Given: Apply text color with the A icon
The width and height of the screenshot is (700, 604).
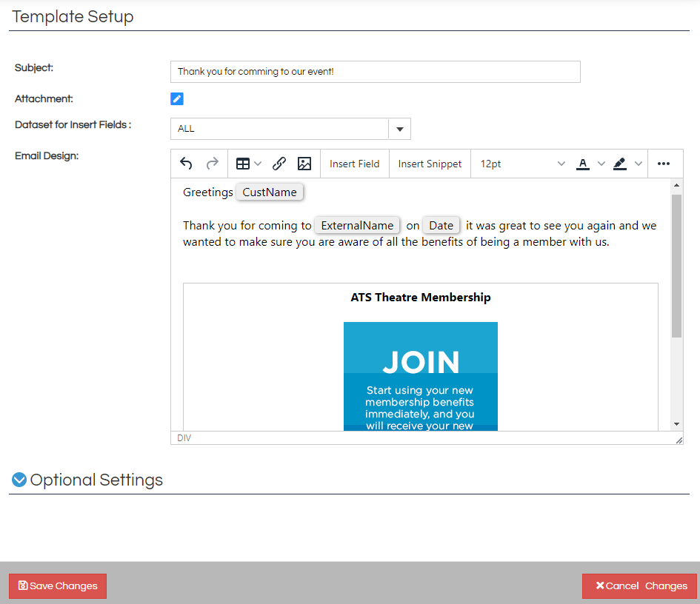Looking at the screenshot, I should [x=583, y=164].
